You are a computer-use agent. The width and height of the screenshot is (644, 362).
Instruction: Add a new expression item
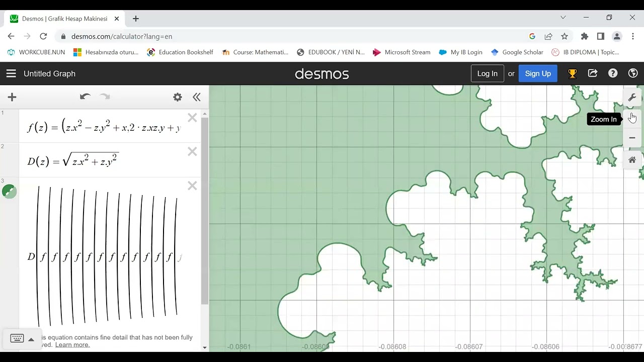coord(12,97)
